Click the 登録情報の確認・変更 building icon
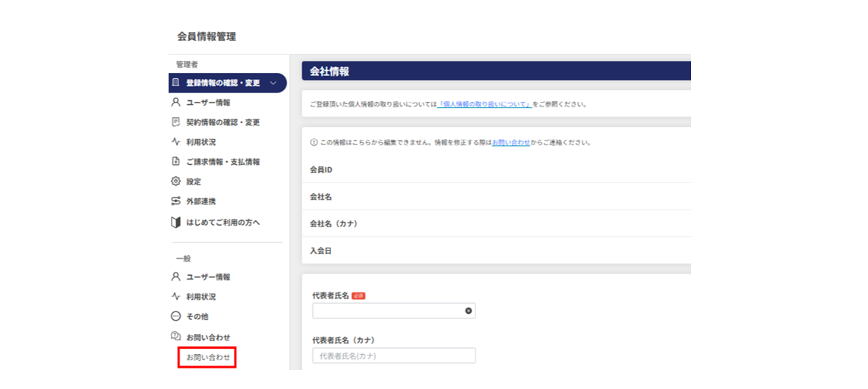This screenshot has height=389, width=868. pos(175,83)
